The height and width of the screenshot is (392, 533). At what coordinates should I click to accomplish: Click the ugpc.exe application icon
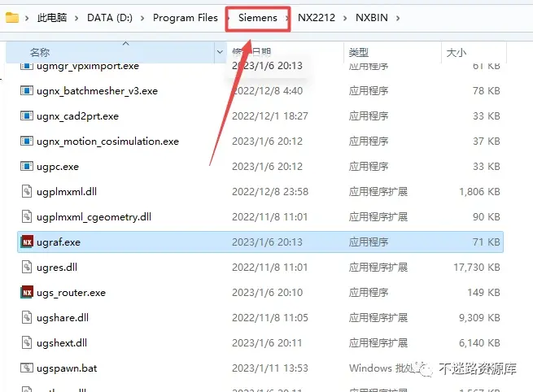point(27,166)
